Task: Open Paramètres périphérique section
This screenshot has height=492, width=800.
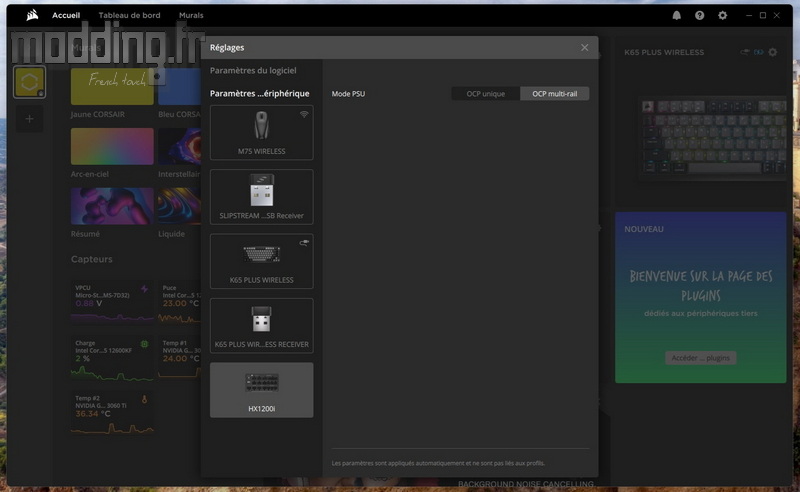Action: (260, 93)
